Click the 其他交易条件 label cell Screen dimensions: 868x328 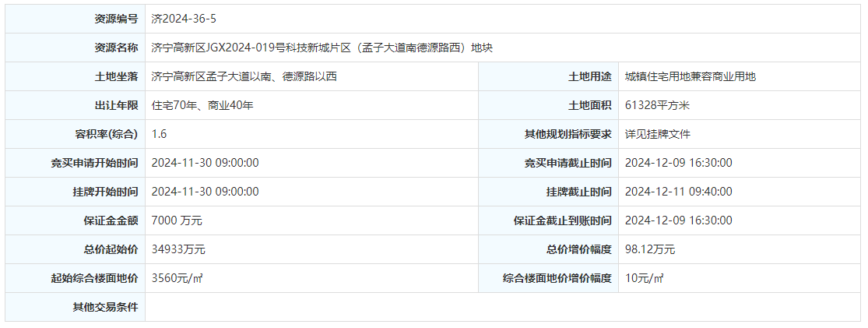click(76, 307)
